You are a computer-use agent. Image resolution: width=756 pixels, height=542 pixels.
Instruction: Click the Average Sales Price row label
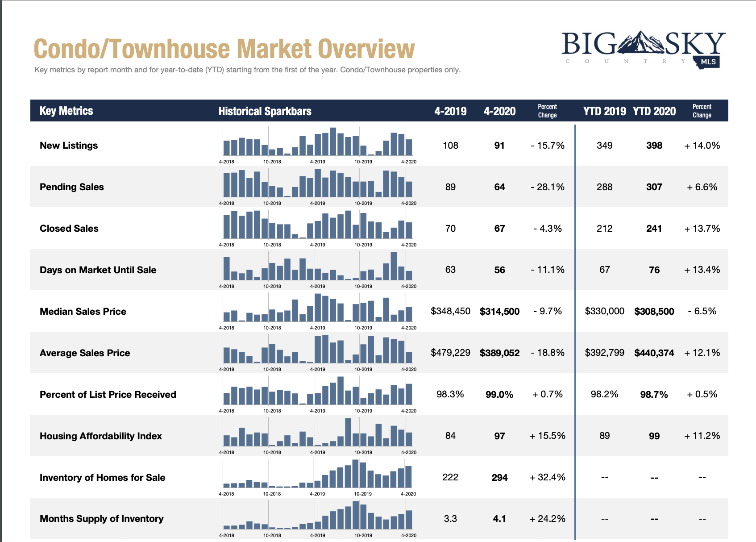click(85, 353)
